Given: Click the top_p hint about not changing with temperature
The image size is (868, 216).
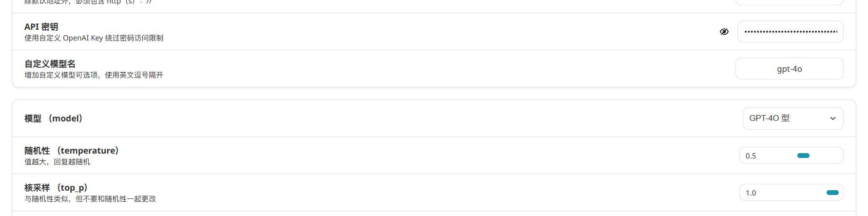Looking at the screenshot, I should click(90, 199).
